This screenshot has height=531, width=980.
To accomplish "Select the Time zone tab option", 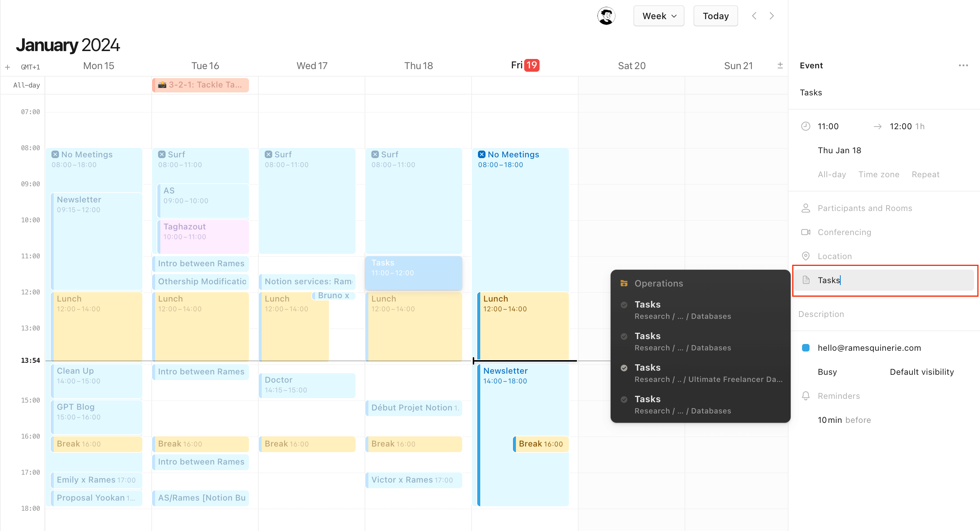I will pyautogui.click(x=878, y=174).
